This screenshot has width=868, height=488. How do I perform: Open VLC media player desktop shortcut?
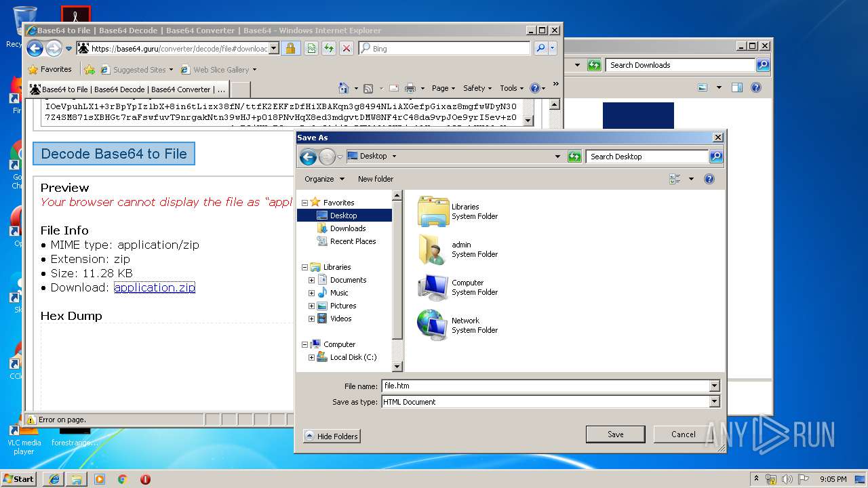click(24, 439)
